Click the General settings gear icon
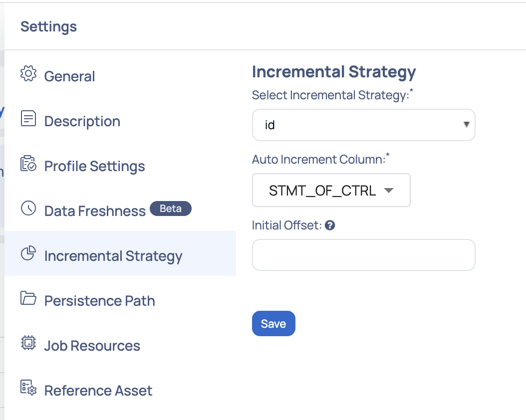The height and width of the screenshot is (420, 526). 29,73
